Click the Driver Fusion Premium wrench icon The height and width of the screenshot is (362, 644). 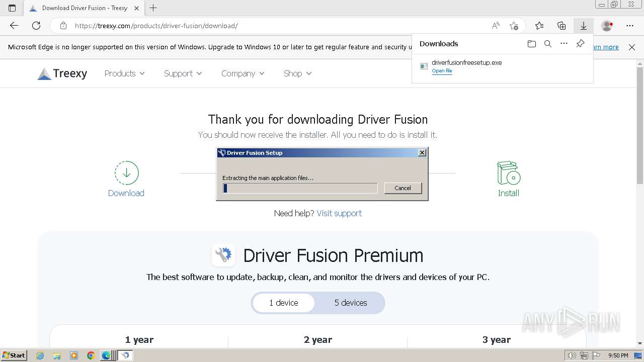click(x=223, y=255)
